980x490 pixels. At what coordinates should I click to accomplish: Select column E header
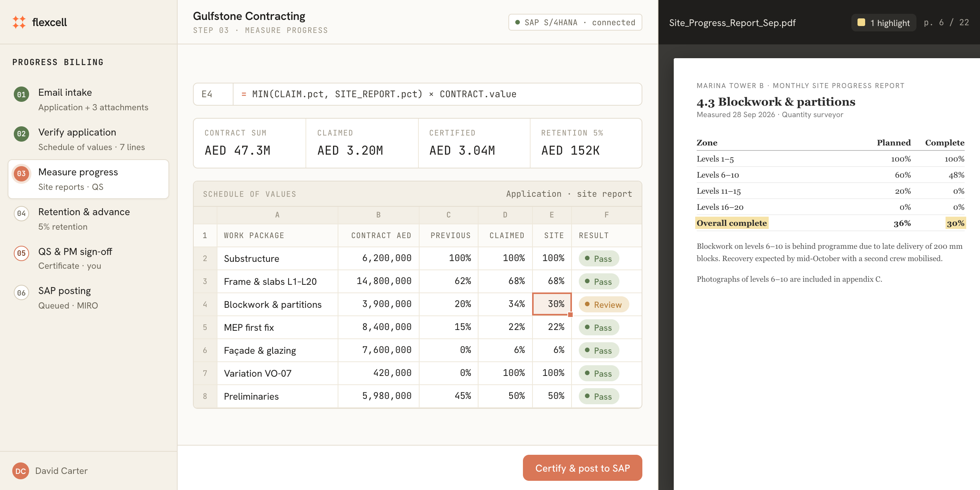552,215
